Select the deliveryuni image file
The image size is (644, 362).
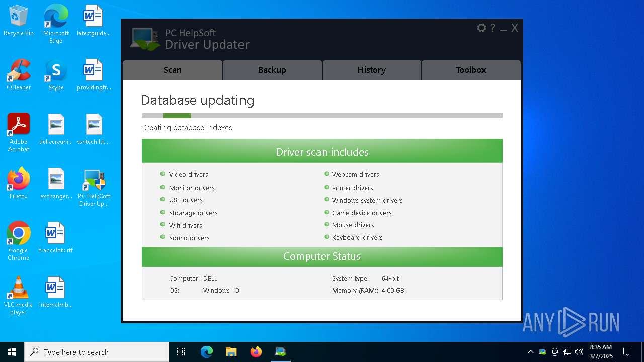coord(56,130)
